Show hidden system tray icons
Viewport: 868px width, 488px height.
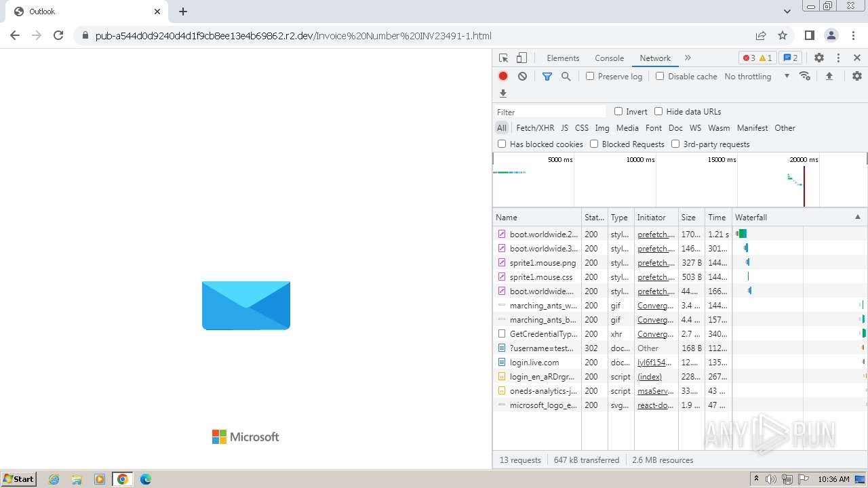pos(756,479)
